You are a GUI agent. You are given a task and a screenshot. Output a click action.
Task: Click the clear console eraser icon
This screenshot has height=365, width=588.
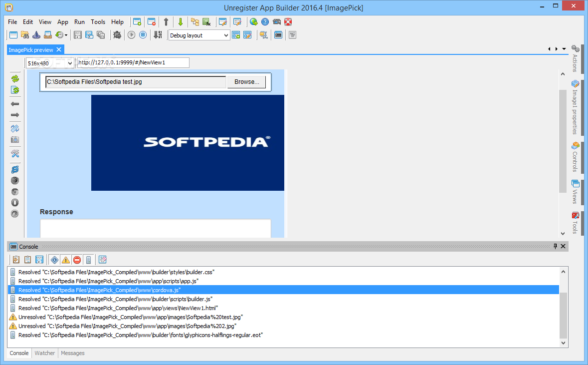point(102,260)
